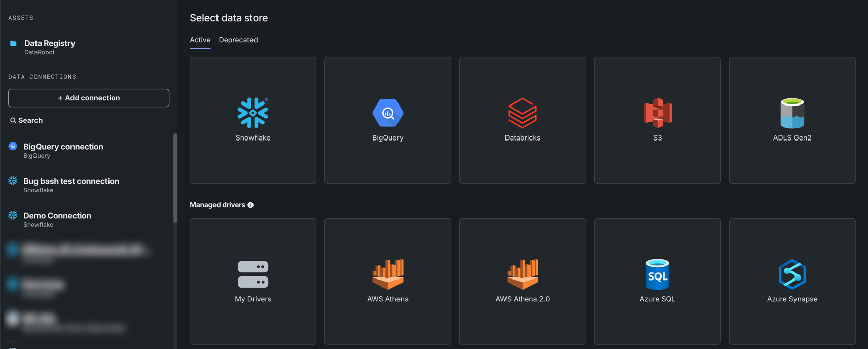Pick the Azure Synapse hexagon icon
The image size is (868, 349).
[792, 274]
